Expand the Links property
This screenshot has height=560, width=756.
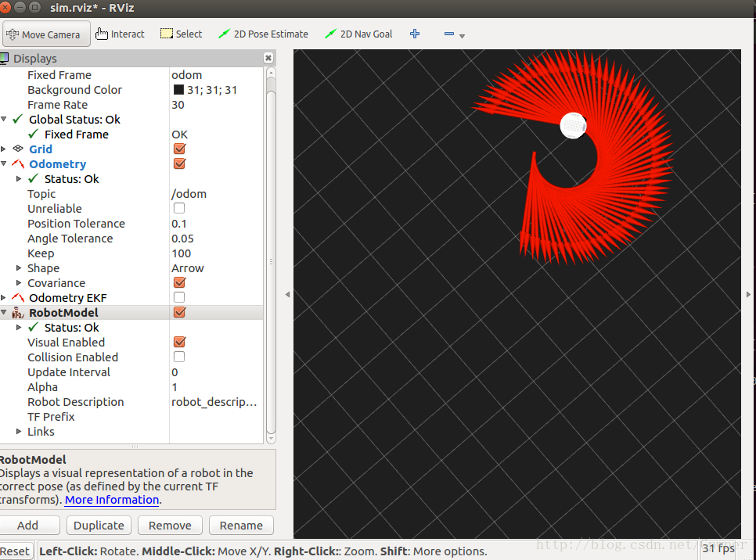19,431
